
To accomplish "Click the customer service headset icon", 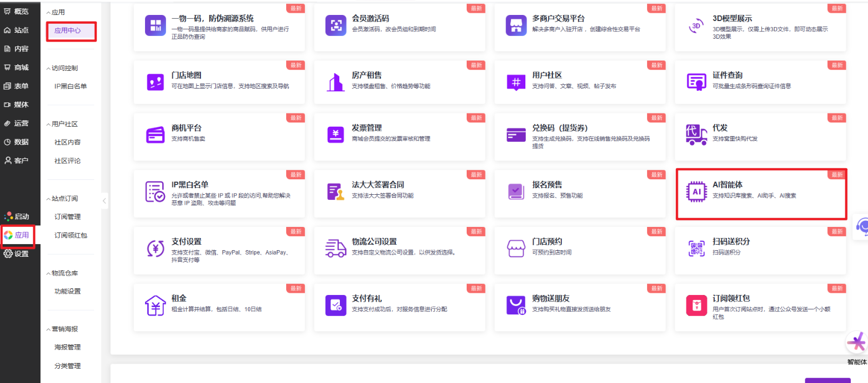I will [861, 226].
